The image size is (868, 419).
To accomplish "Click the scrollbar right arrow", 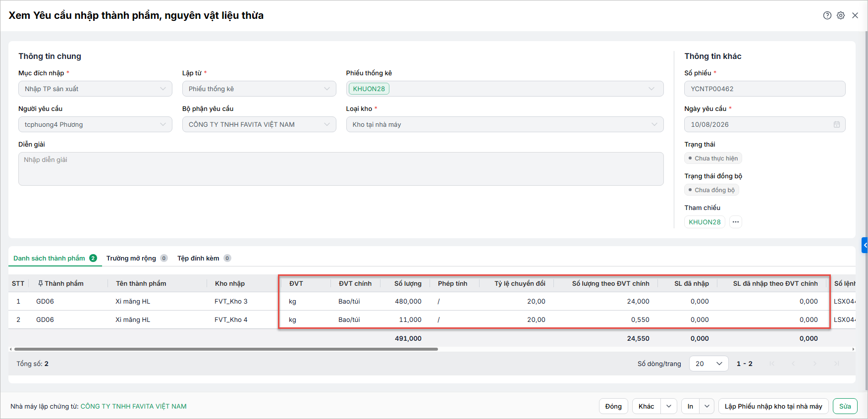I will point(853,349).
